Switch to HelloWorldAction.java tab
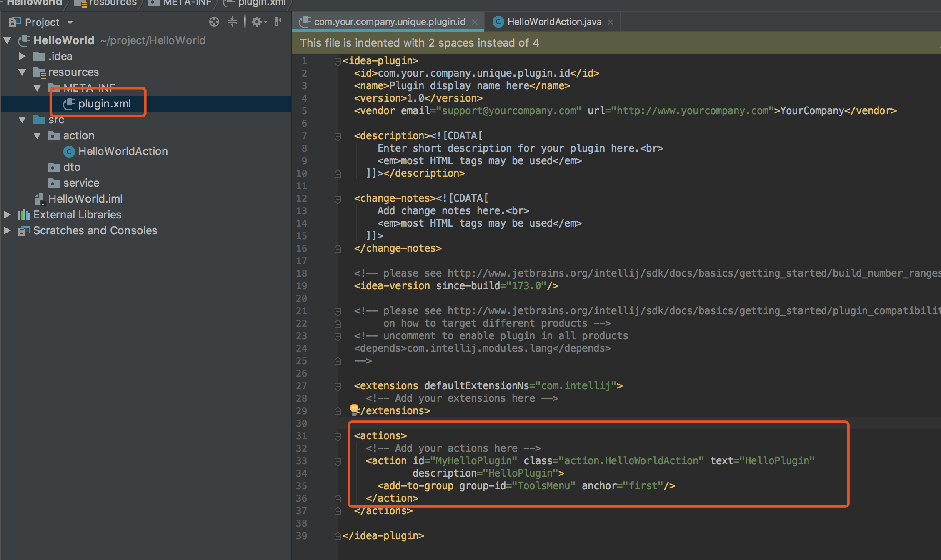Image resolution: width=941 pixels, height=560 pixels. pyautogui.click(x=553, y=22)
